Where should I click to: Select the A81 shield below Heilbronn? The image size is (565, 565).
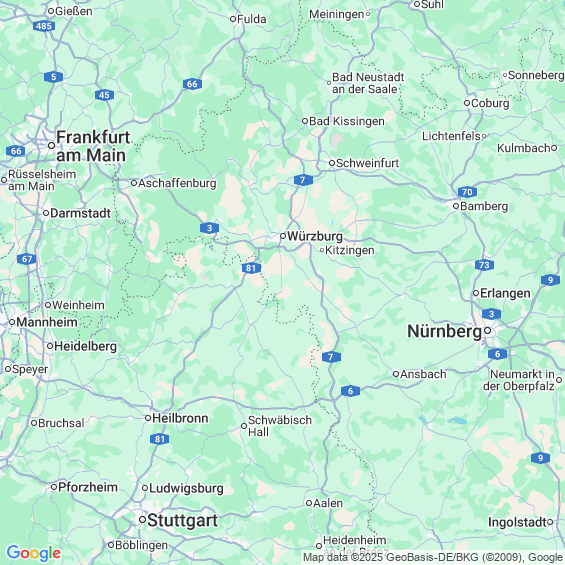[x=159, y=439]
